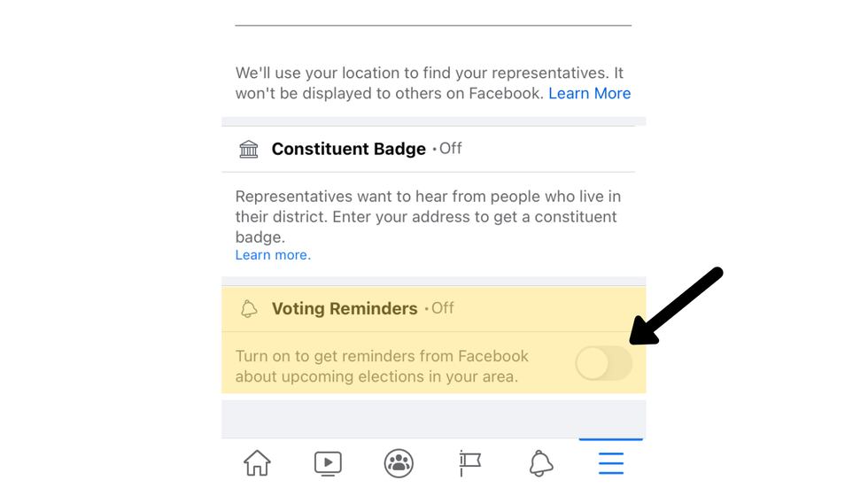Open the Watch video tab icon
The width and height of the screenshot is (868, 488).
(328, 462)
